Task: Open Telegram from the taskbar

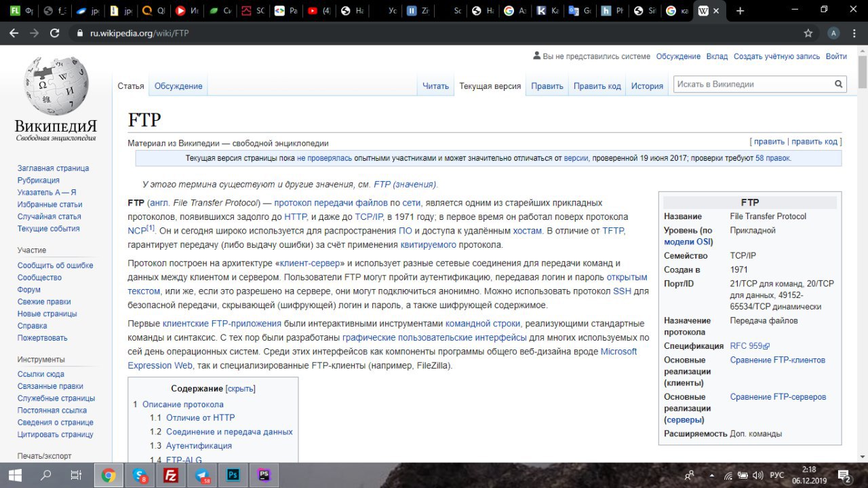Action: pos(202,475)
